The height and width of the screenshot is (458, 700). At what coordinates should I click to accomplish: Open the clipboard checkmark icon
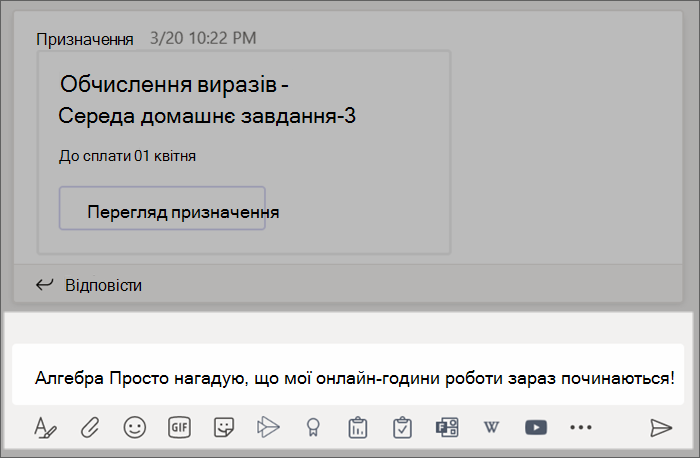pyautogui.click(x=402, y=428)
